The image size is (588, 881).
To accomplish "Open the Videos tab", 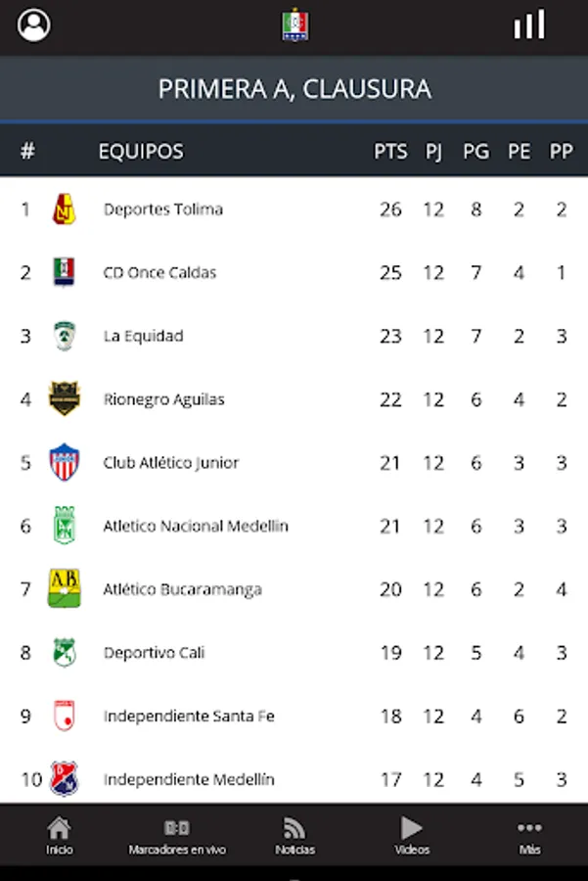I will 412,836.
